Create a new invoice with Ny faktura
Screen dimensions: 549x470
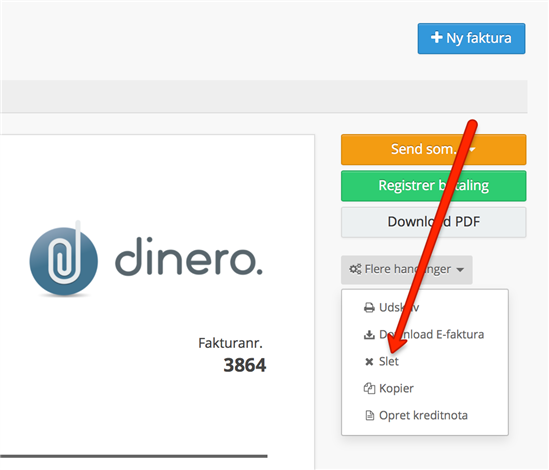pyautogui.click(x=471, y=39)
